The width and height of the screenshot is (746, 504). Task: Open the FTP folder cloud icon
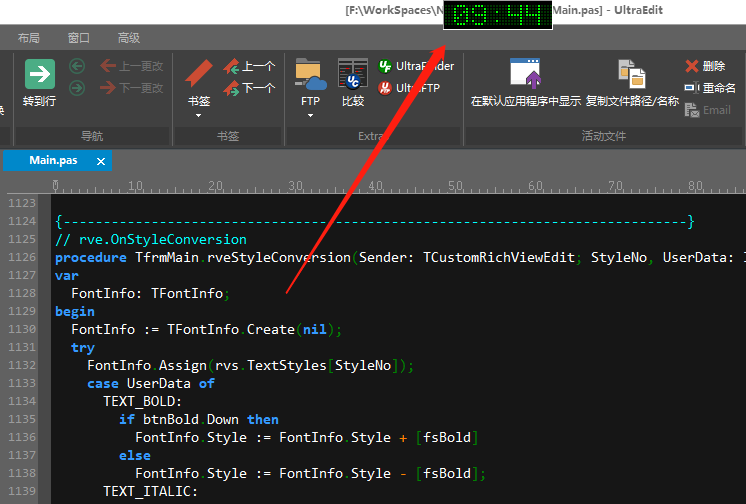click(x=310, y=74)
